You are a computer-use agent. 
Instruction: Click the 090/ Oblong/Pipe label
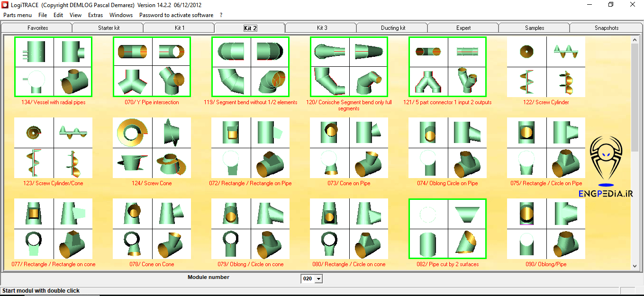point(546,264)
